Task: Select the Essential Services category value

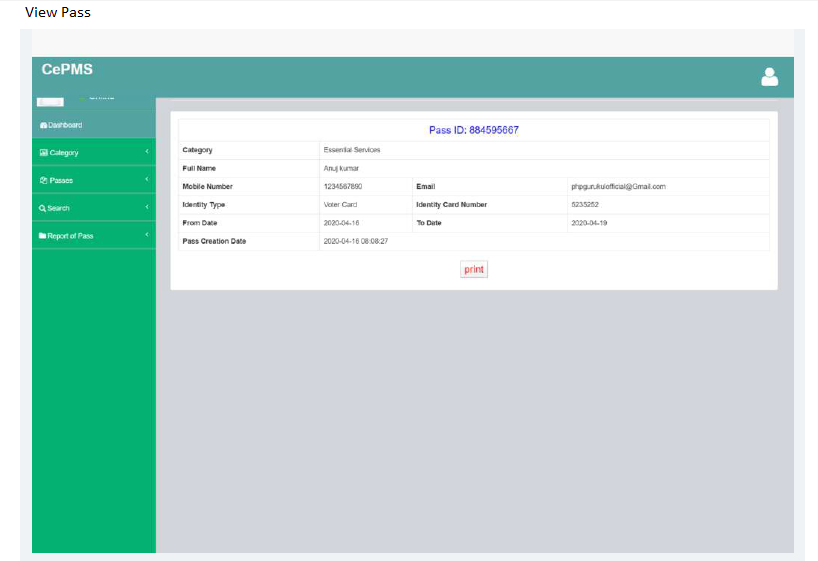Action: 352,150
